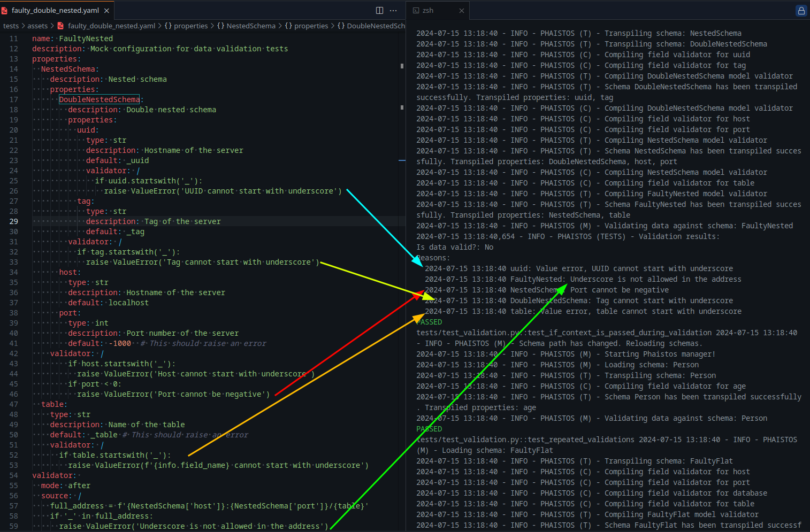
Task: Click the 'Port cannot be negative' raise line
Action: (173, 394)
